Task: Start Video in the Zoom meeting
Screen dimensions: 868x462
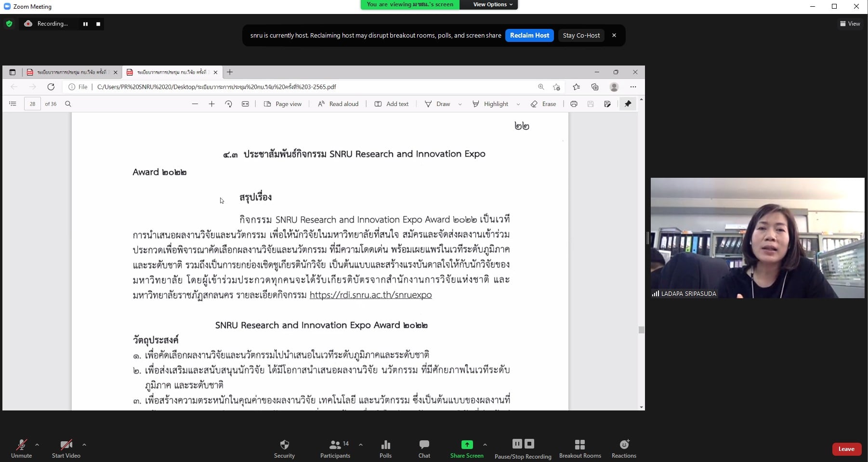Action: [x=66, y=448]
